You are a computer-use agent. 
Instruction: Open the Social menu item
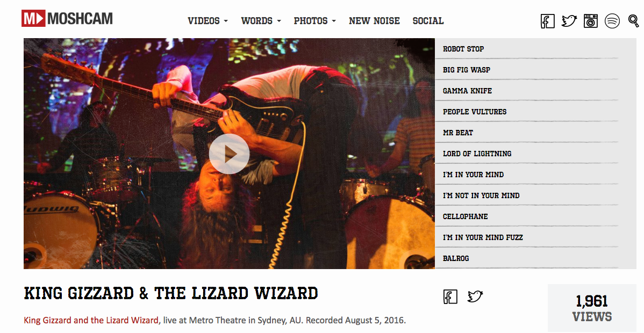428,21
